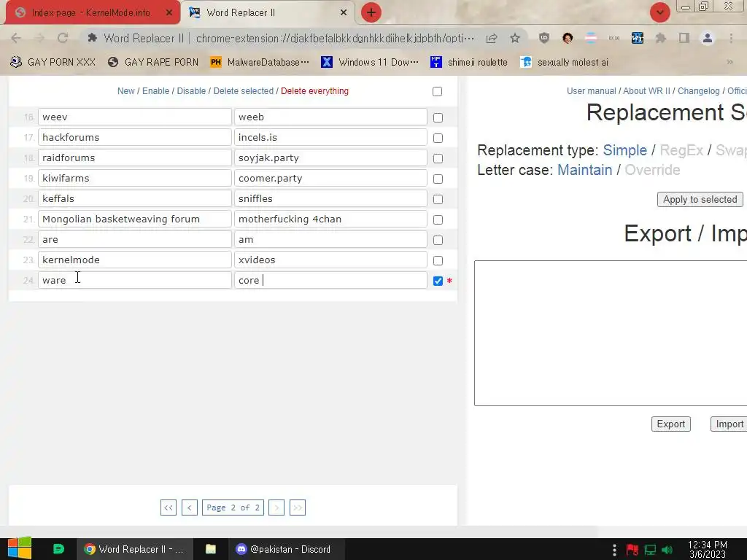Go to the first page with <<

click(169, 507)
